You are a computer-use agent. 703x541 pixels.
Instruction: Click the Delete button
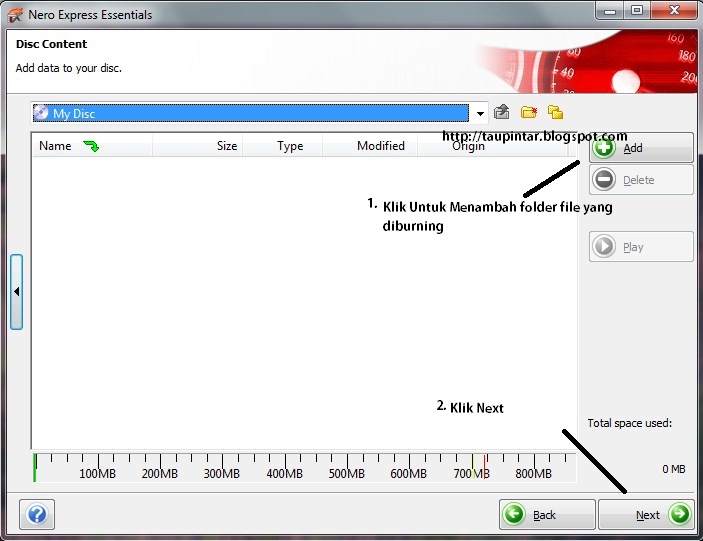[641, 180]
